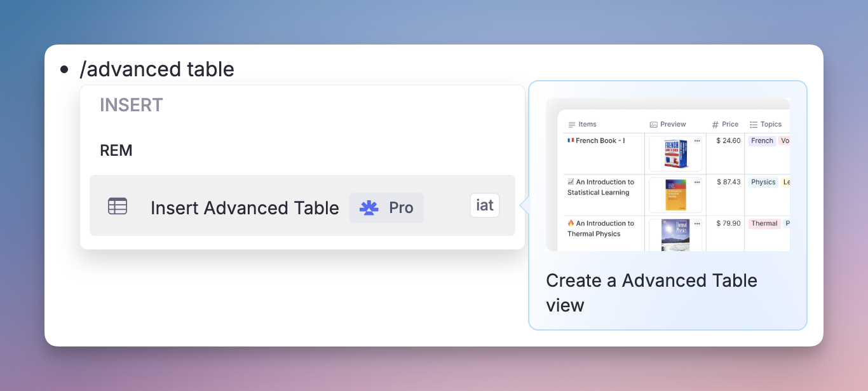
Task: Click the Topics column list icon
Action: (754, 125)
